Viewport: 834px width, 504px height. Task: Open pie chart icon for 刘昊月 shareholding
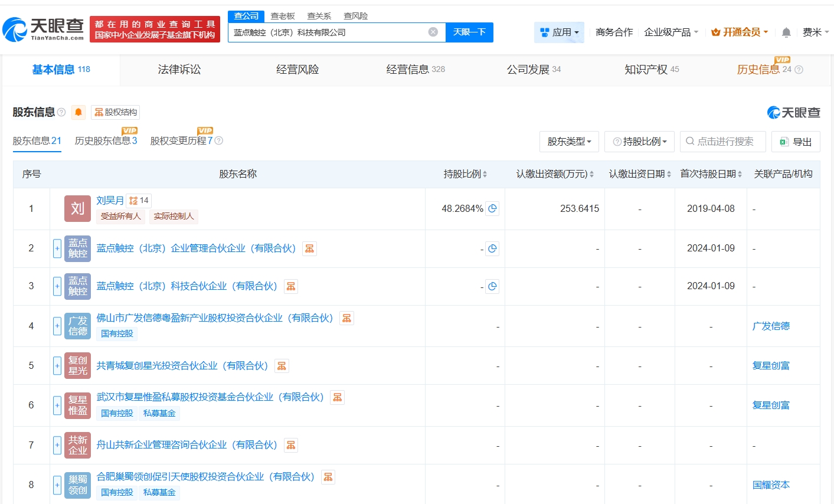coord(492,208)
